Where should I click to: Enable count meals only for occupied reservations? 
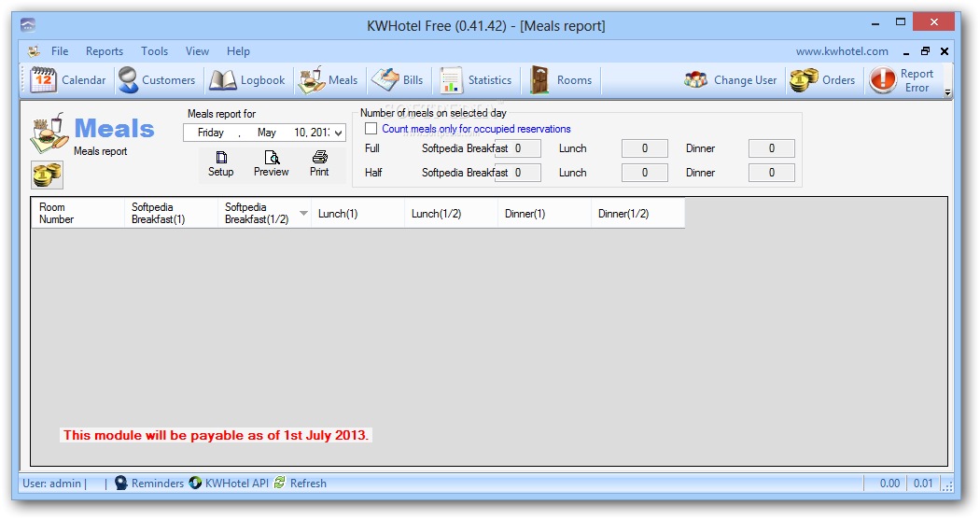pos(371,129)
